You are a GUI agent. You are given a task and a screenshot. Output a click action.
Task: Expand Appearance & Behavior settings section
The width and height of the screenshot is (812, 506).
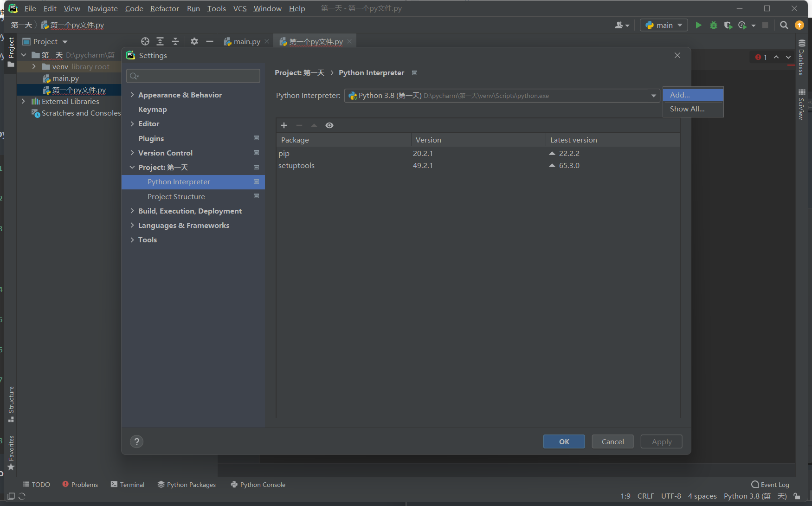pyautogui.click(x=132, y=95)
